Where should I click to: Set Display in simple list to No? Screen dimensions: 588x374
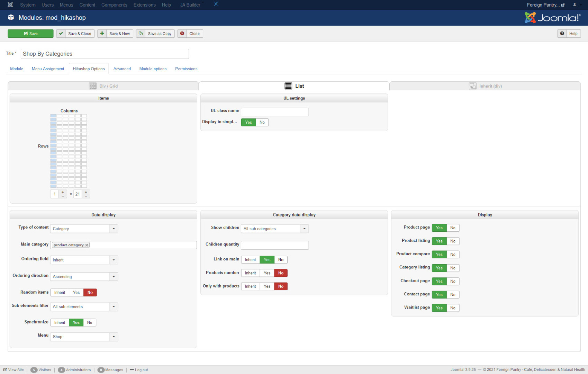[262, 122]
